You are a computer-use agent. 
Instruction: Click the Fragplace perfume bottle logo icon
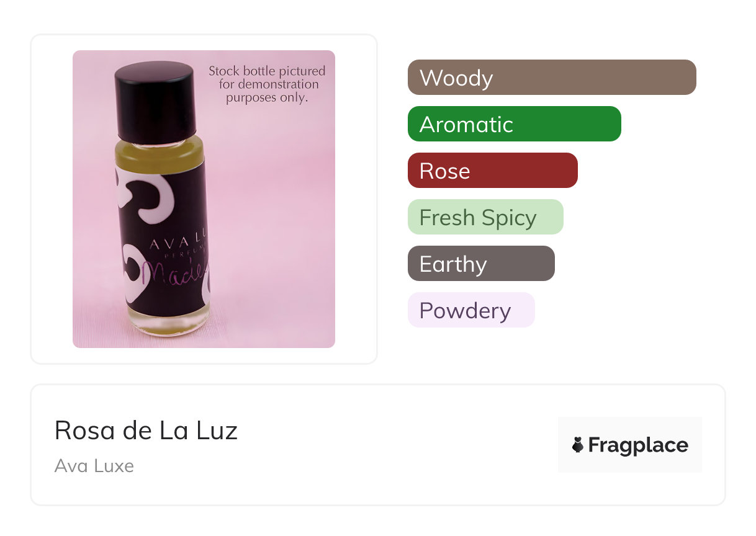tap(577, 445)
